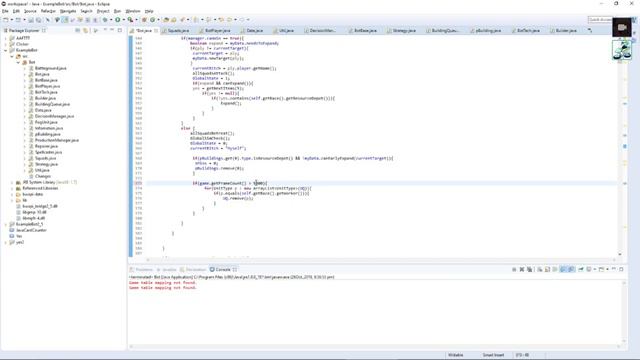Screen dimensions: 640x360
Task: Open the Refactor menu
Action: tap(48, 11)
